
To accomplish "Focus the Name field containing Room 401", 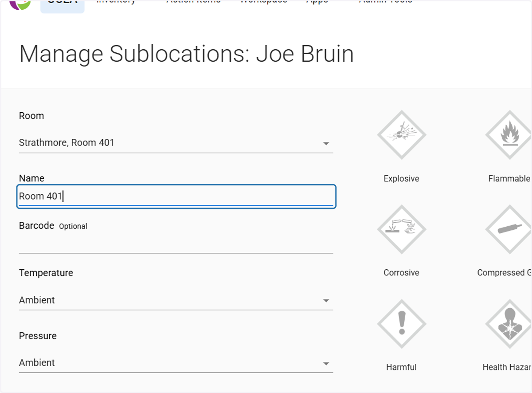I will (x=176, y=196).
